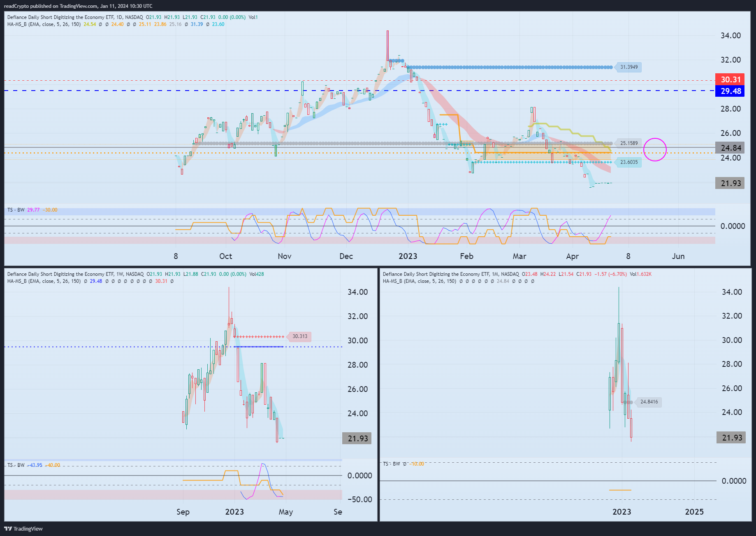Click the 'Dec' label on daily time axis
This screenshot has width=756, height=536.
point(346,256)
